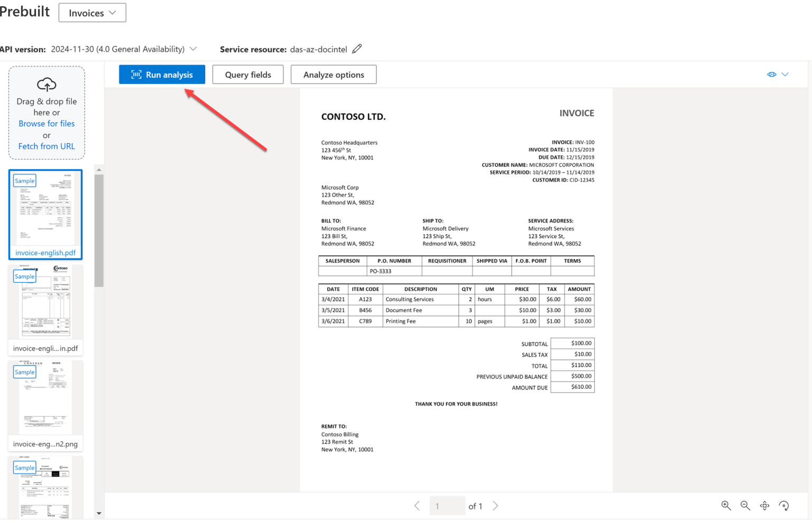Select the invoice-english.pdf sample thumbnail
Screen dimensions: 812x523
[x=45, y=214]
